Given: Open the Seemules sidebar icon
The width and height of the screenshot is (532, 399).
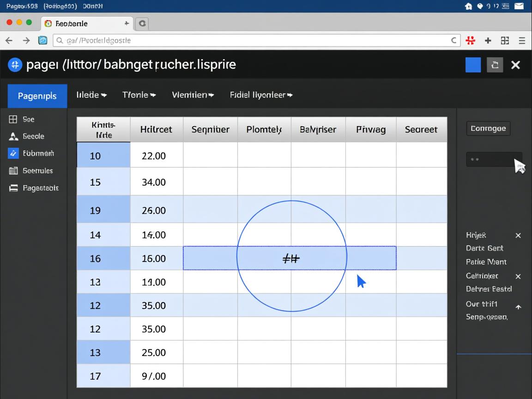Looking at the screenshot, I should click(13, 171).
